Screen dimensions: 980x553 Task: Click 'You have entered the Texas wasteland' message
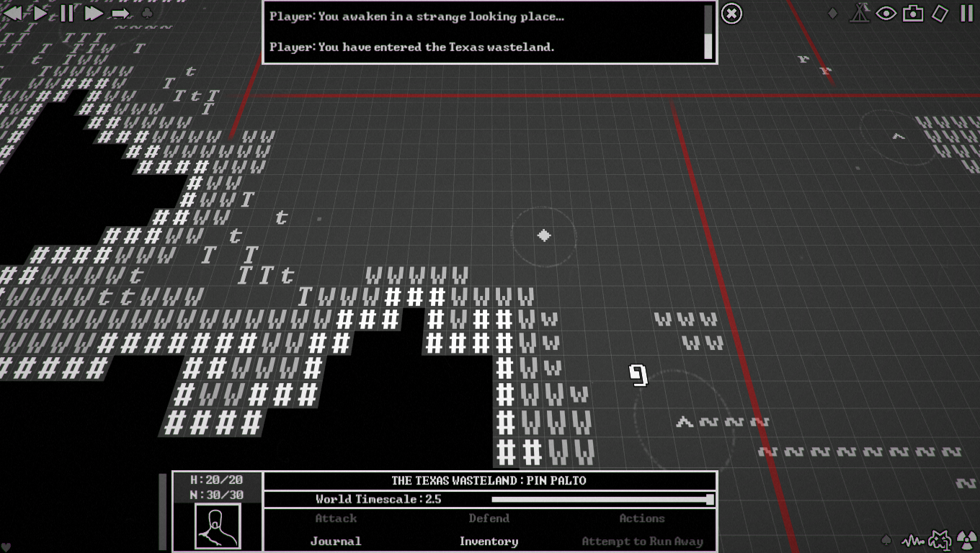412,47
